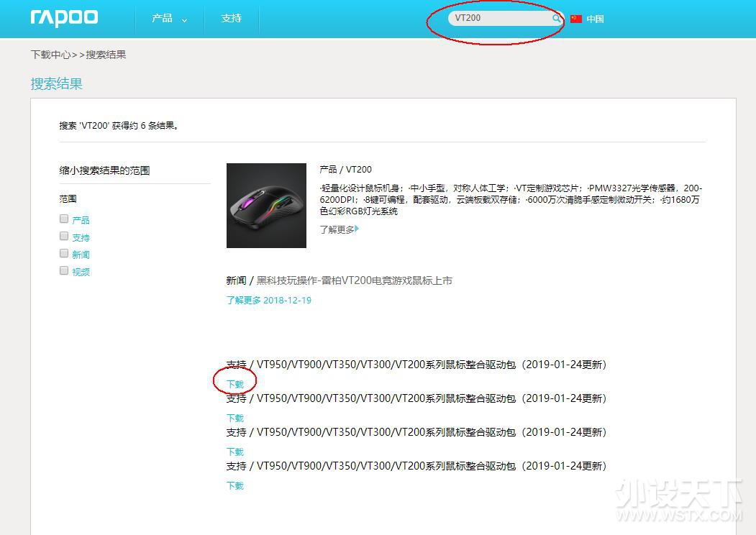Check the 视频 filter checkbox
This screenshot has width=756, height=535.
(63, 270)
